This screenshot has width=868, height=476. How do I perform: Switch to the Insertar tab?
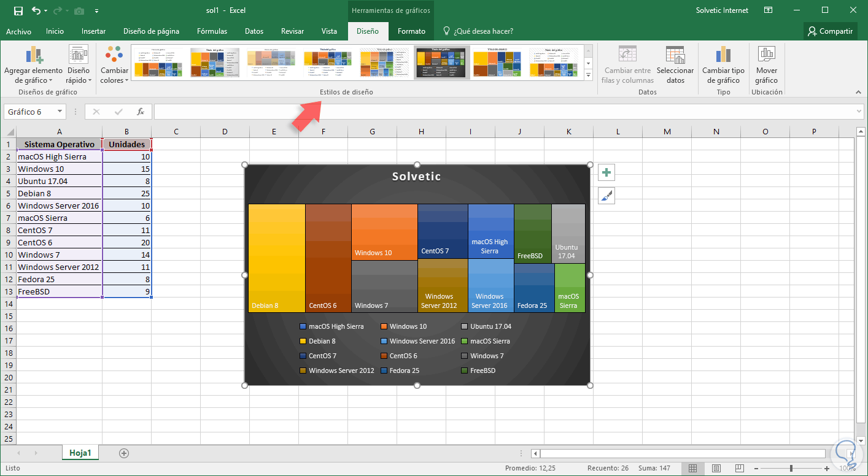coord(93,31)
